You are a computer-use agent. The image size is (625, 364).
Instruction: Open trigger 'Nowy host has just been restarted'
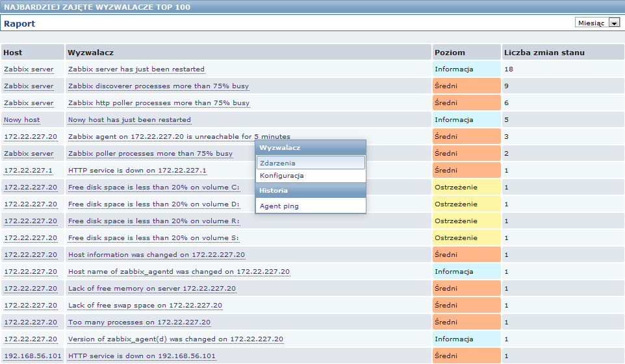pyautogui.click(x=129, y=120)
